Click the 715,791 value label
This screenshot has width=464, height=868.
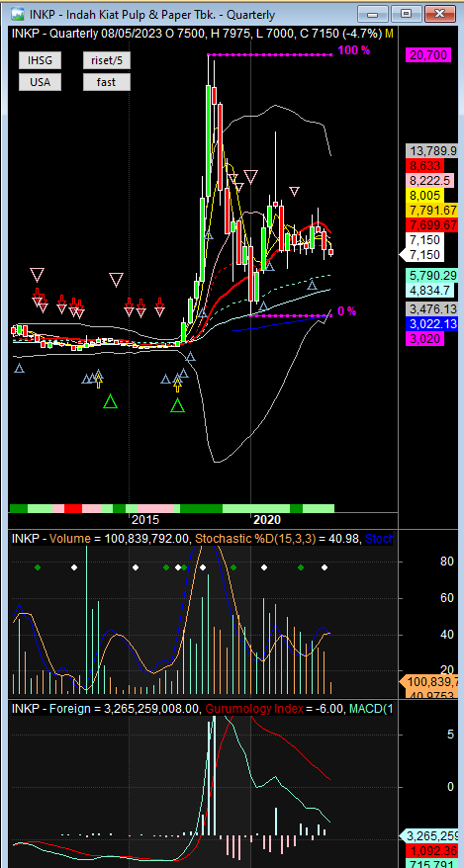tap(432, 864)
